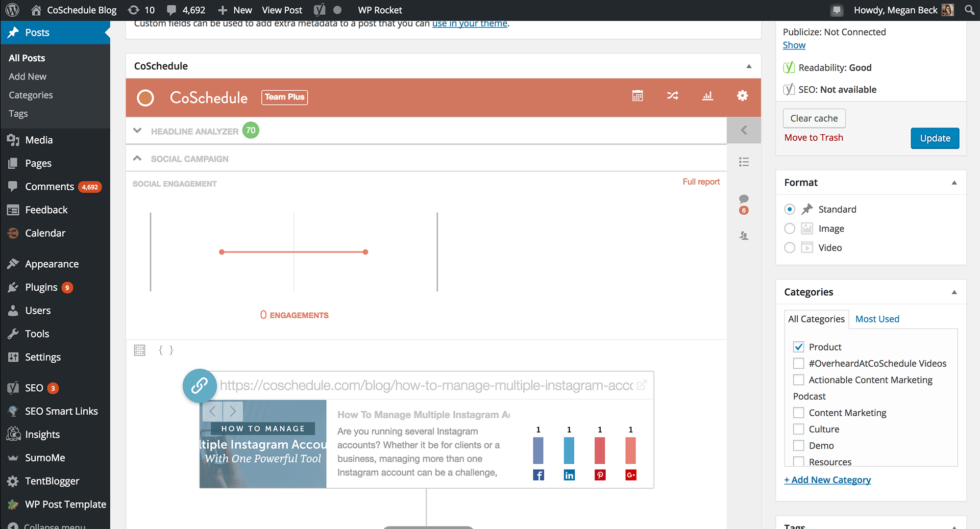Viewport: 980px width, 529px height.
Task: Switch to the All Categories tab
Action: pyautogui.click(x=816, y=319)
